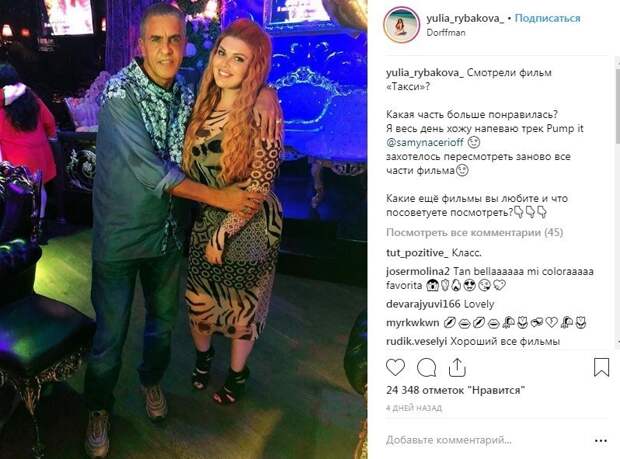The image size is (620, 459).
Task: Save post with bookmark icon
Action: click(601, 367)
